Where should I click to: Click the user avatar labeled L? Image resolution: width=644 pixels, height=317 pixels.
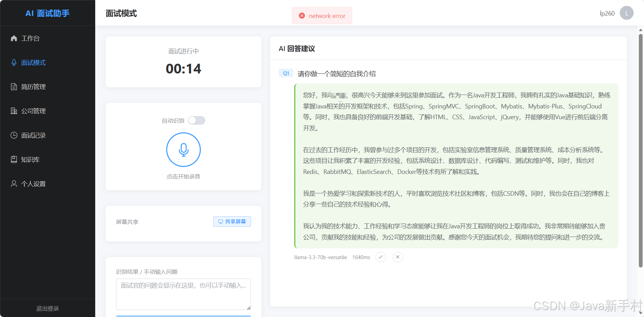pyautogui.click(x=626, y=13)
